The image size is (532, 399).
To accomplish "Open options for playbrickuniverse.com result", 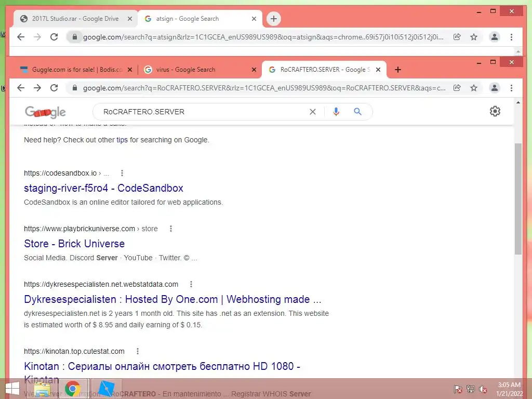I will (170, 229).
